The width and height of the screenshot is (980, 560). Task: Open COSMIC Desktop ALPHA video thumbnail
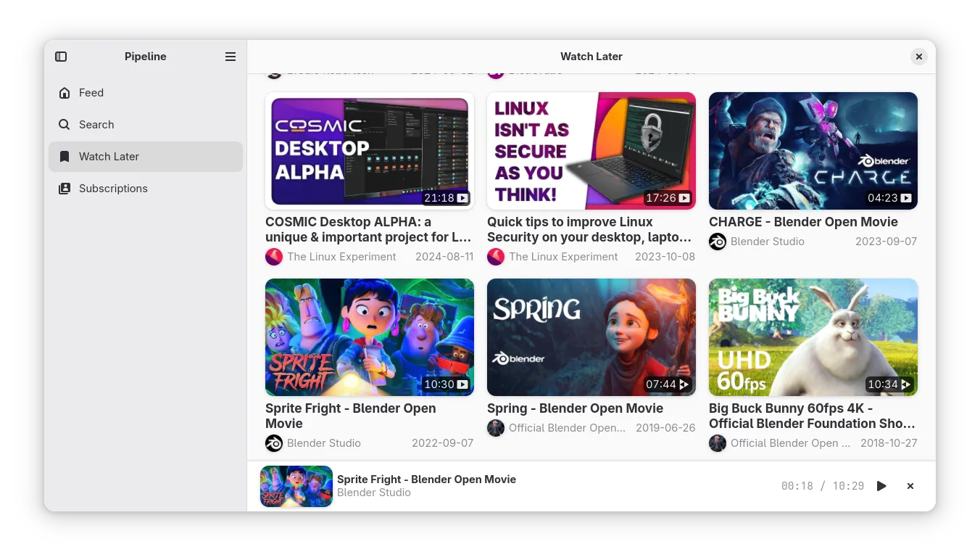coord(370,151)
